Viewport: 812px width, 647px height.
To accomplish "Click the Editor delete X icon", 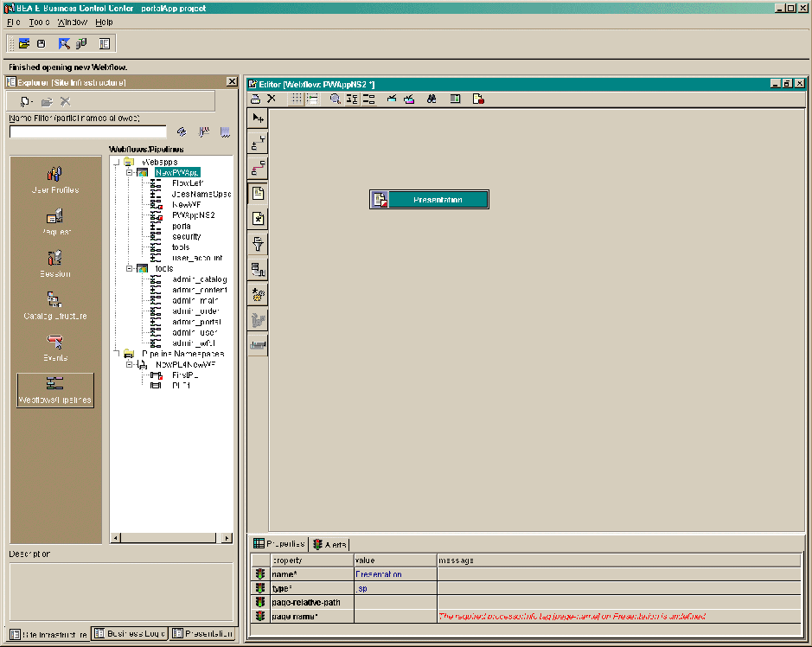I will [x=272, y=99].
